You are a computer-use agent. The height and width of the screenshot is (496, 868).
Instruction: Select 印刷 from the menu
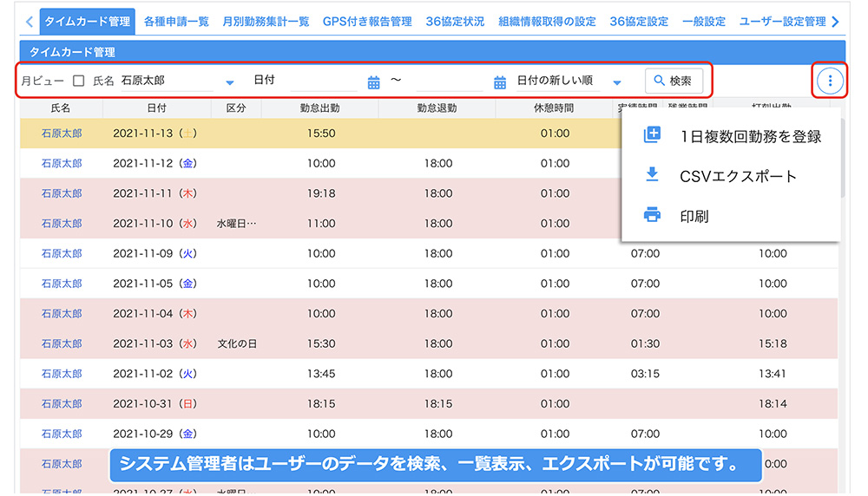(x=731, y=216)
